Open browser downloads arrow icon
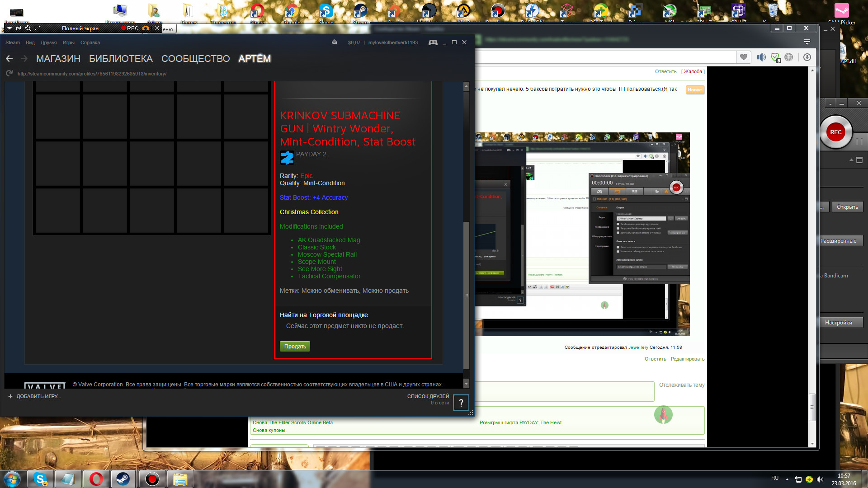This screenshot has height=488, width=868. tap(807, 57)
